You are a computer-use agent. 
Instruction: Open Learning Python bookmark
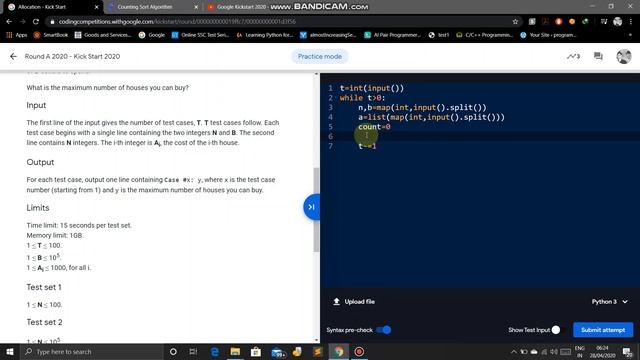(264, 35)
